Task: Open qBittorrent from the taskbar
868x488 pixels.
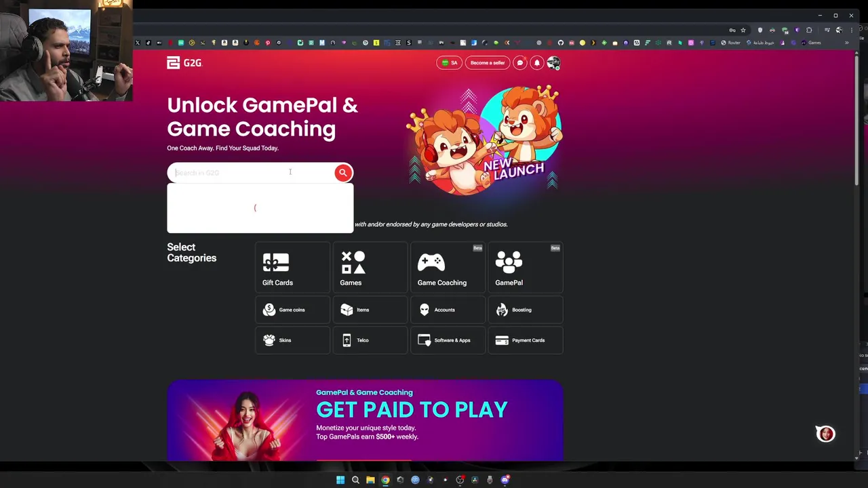Action: pos(415,480)
